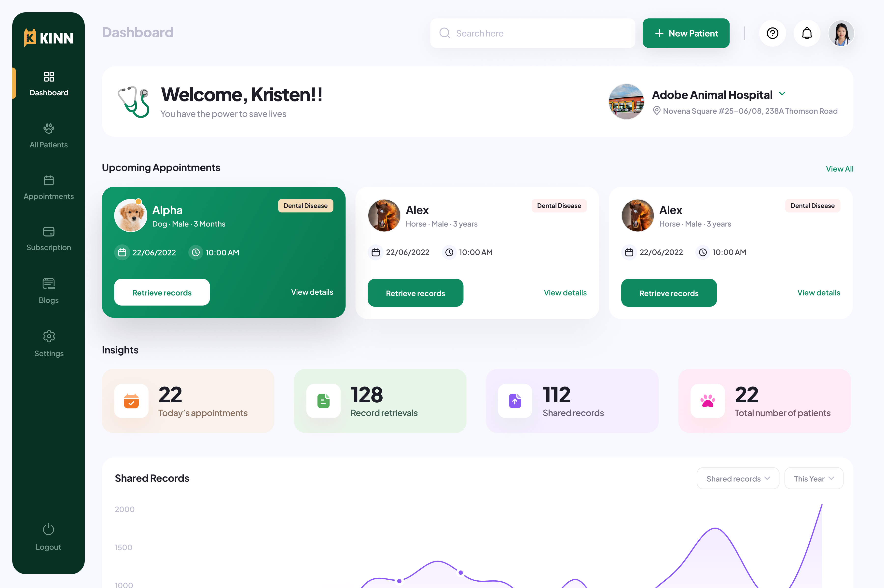Click the plus icon in New Patient
884x588 pixels.
659,33
